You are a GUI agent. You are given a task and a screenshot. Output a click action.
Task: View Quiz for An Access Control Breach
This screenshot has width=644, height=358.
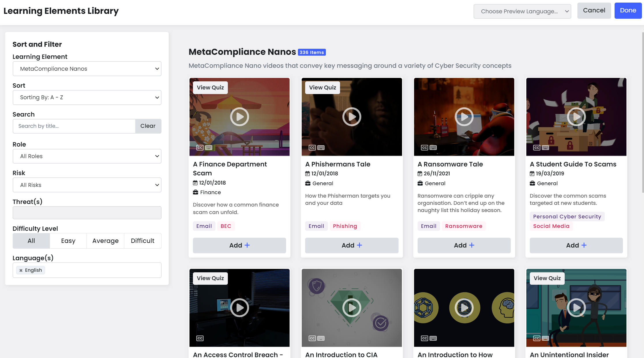(x=210, y=278)
